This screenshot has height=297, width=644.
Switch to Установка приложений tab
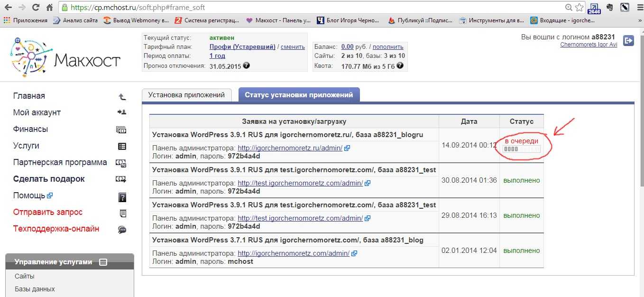tap(186, 95)
